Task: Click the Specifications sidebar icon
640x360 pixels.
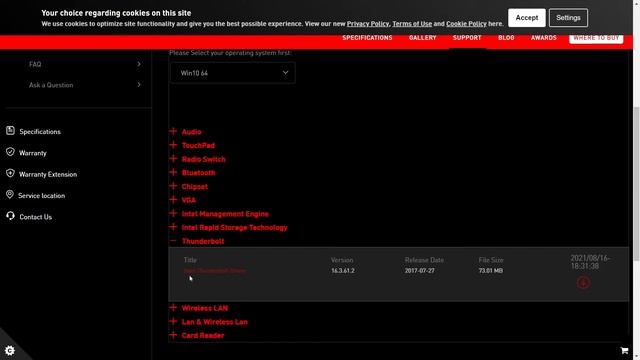Action: tap(10, 131)
